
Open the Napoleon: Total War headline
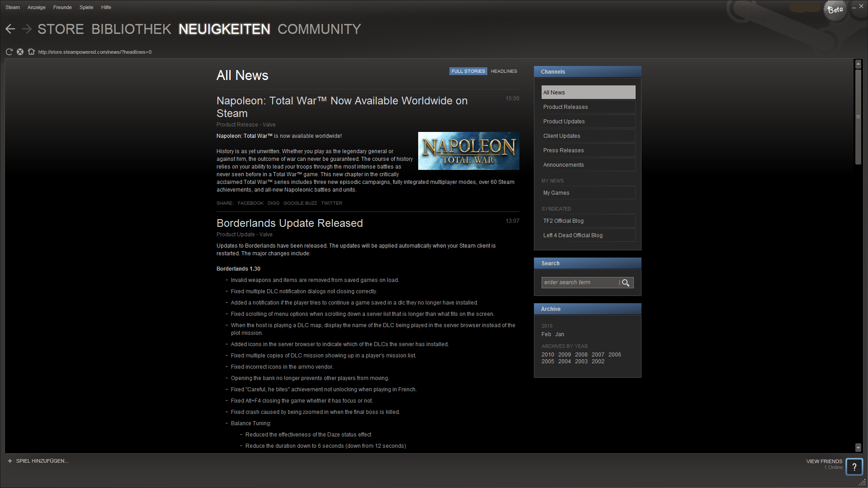[x=342, y=107]
